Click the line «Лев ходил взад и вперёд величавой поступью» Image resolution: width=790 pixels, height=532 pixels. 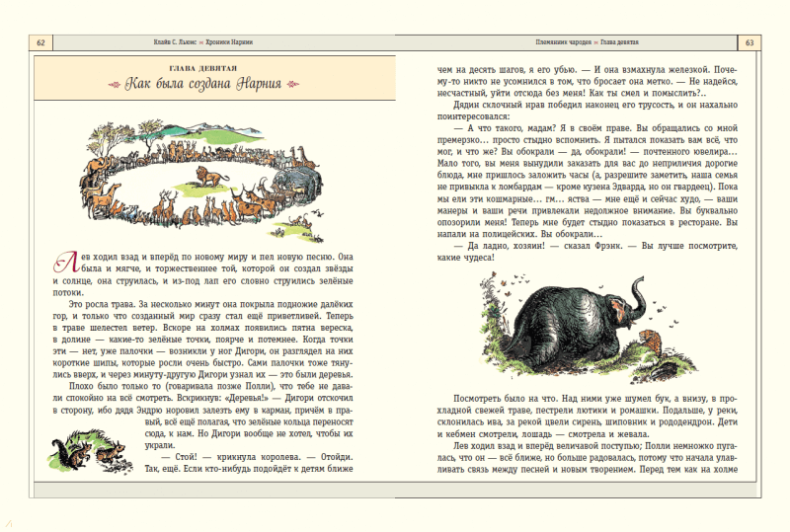click(595, 446)
